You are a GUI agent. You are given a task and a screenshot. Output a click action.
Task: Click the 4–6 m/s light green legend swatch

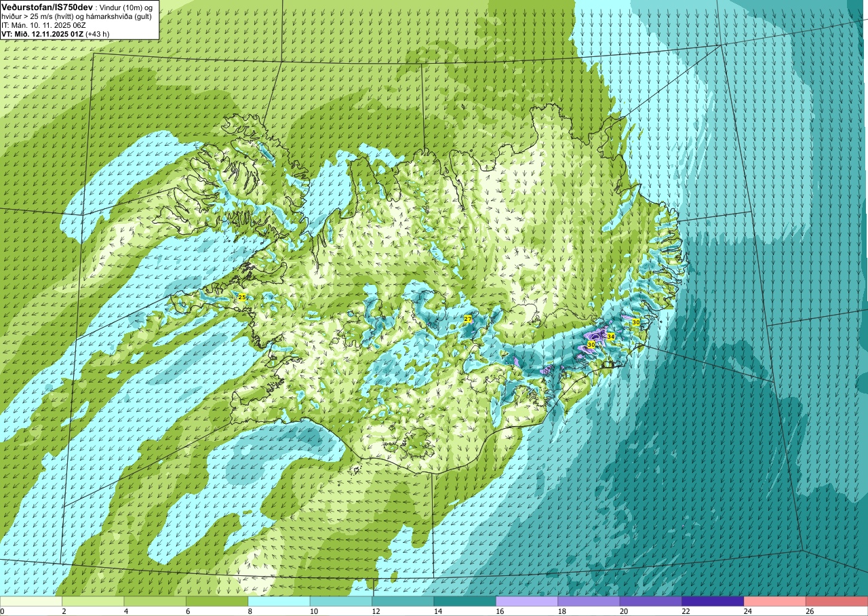(x=155, y=602)
